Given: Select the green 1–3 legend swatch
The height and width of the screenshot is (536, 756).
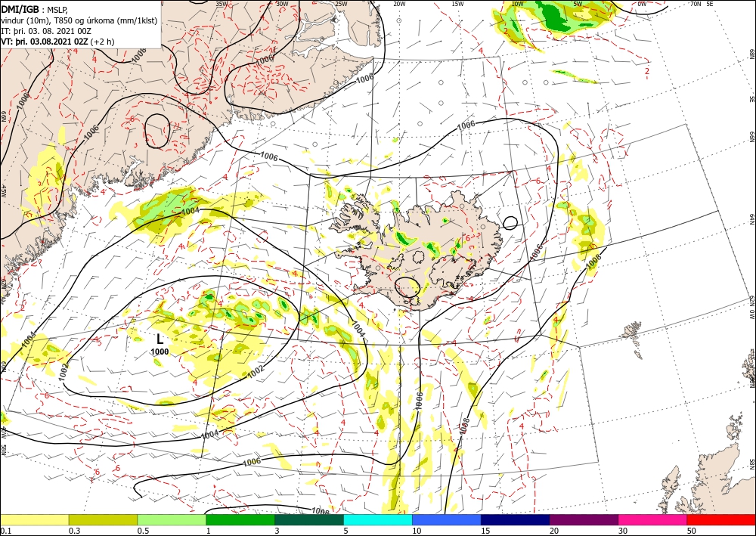Looking at the screenshot, I should click(240, 520).
